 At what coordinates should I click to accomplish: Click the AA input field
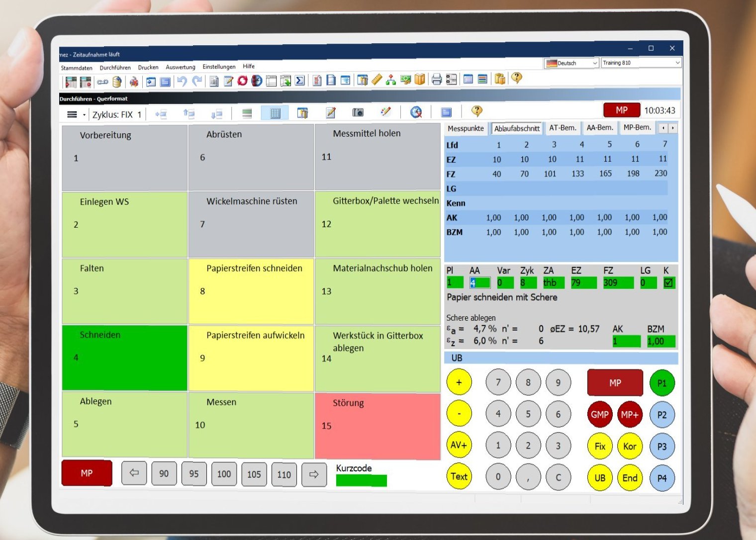tap(480, 283)
